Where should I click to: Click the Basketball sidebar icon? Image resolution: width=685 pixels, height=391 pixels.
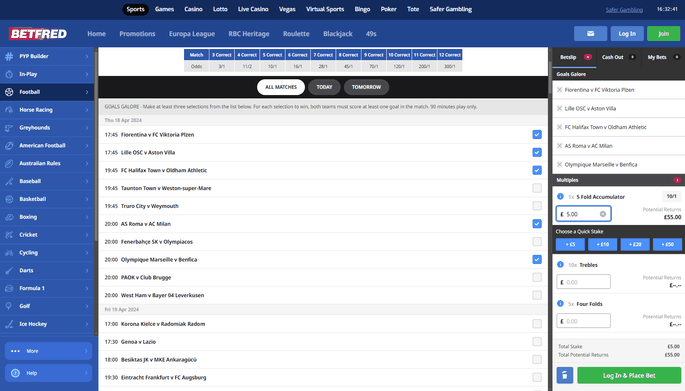coord(9,199)
